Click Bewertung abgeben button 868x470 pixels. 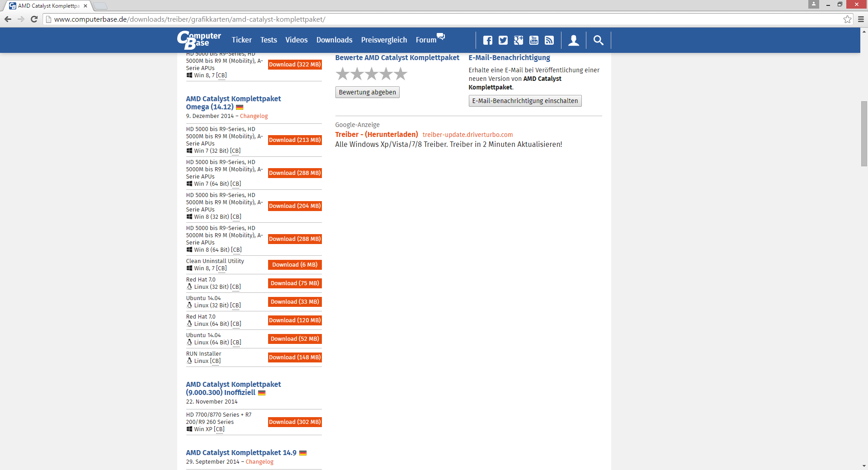[367, 92]
